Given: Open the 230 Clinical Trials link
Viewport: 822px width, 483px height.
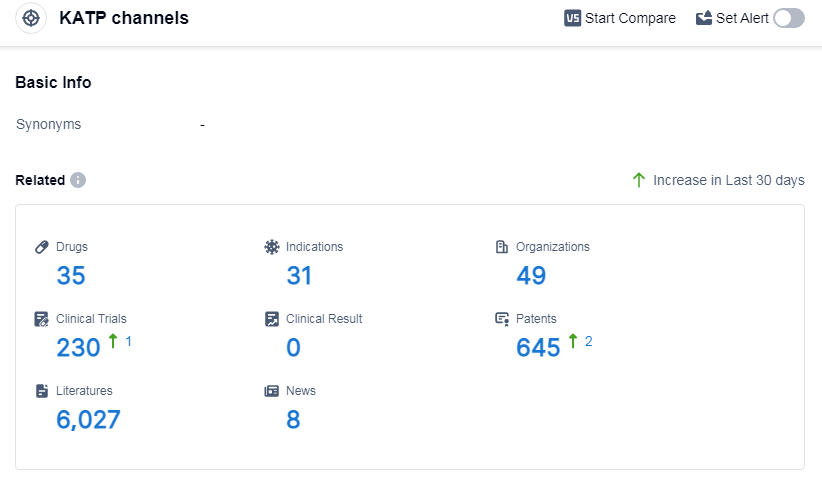Looking at the screenshot, I should point(79,348).
